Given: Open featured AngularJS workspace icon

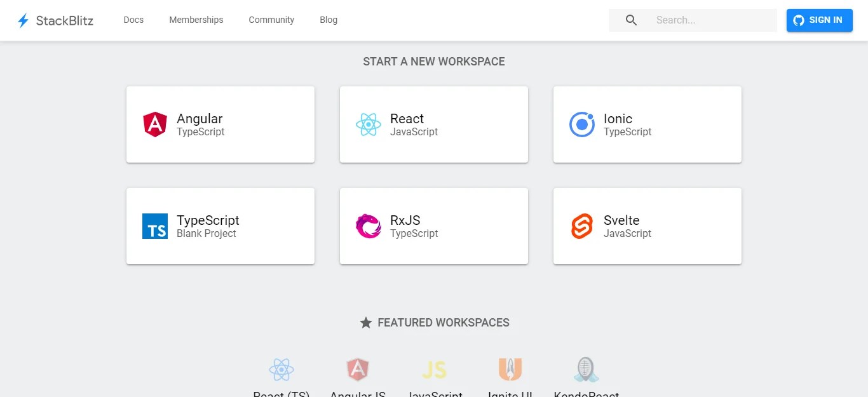Looking at the screenshot, I should pos(358,369).
